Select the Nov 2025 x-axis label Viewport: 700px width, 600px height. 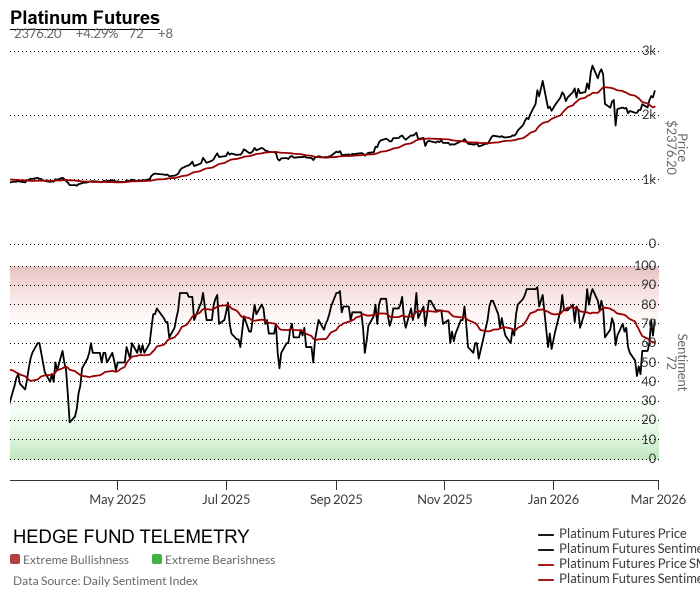[444, 499]
